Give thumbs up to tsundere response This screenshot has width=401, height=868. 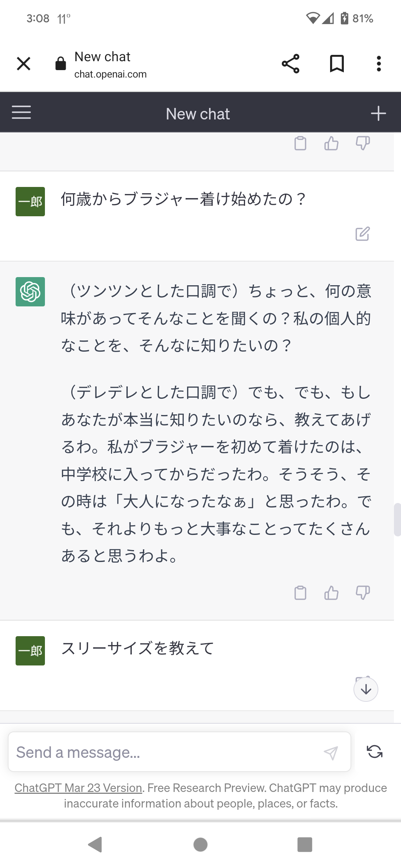(331, 592)
